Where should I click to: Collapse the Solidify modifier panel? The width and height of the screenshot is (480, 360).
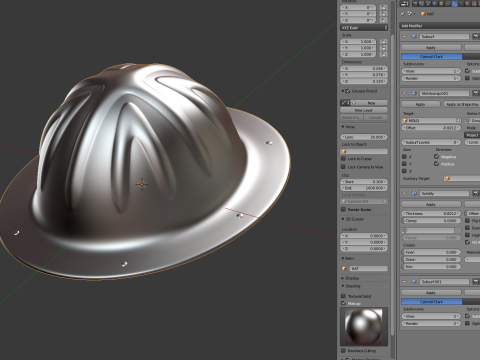coord(405,193)
